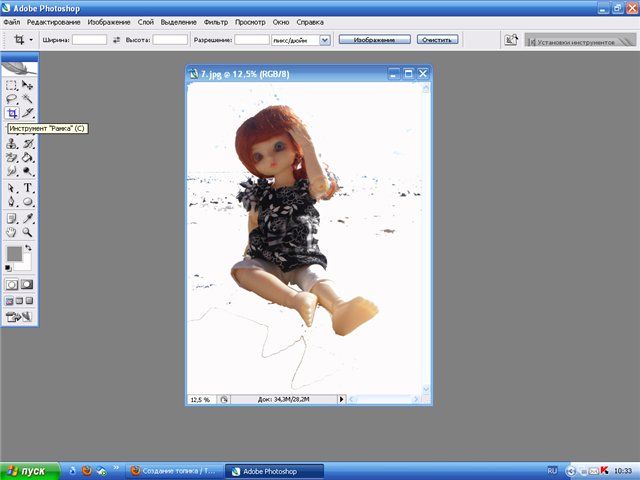Image resolution: width=640 pixels, height=480 pixels.
Task: Choose the Move tool
Action: 28,86
